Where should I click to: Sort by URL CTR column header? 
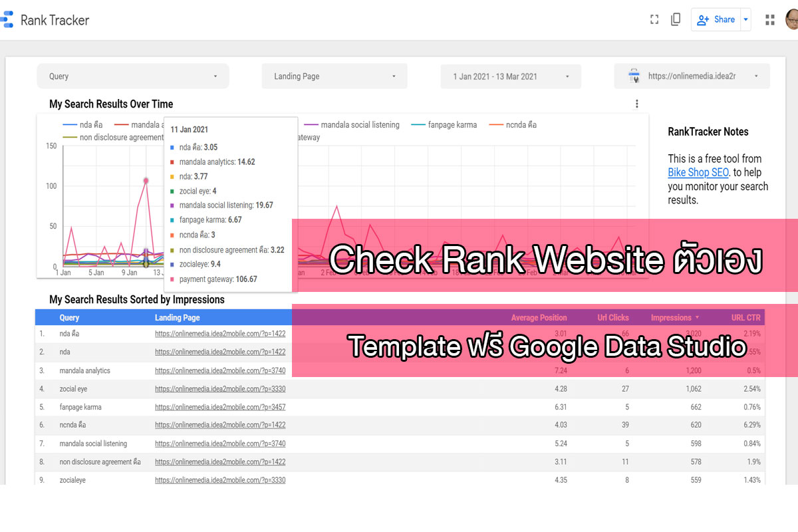746,318
